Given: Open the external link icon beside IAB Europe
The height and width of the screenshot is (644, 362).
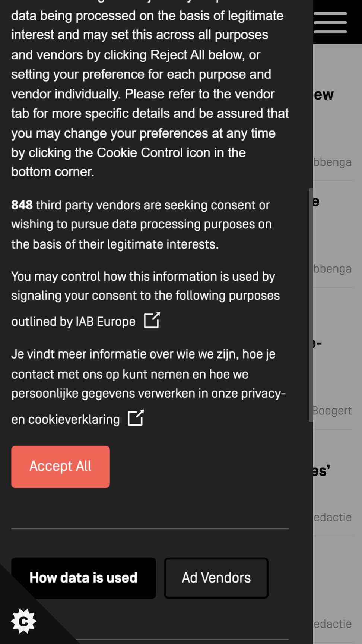Looking at the screenshot, I should tap(152, 320).
